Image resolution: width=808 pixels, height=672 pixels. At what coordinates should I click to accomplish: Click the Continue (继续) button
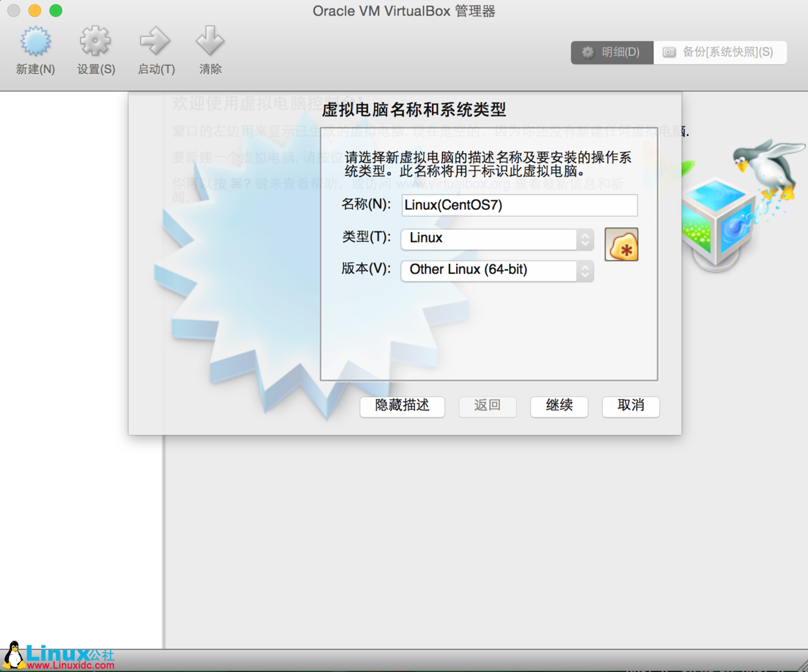click(x=559, y=406)
